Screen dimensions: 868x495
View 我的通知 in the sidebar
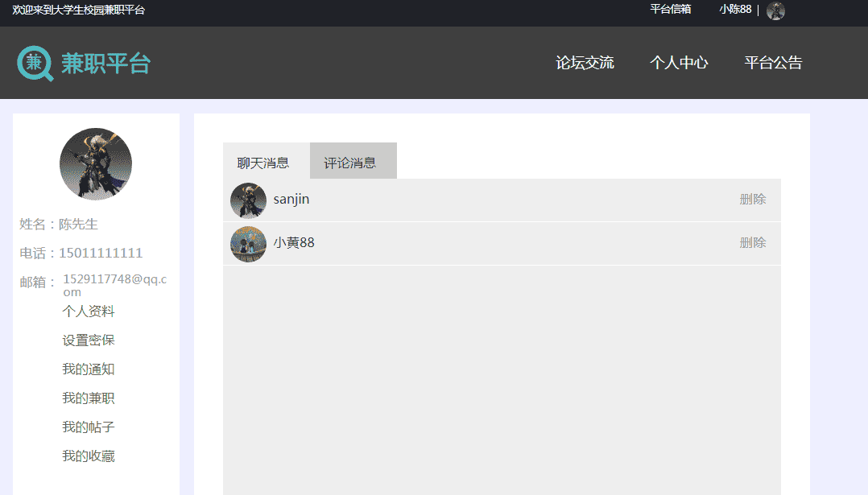89,369
